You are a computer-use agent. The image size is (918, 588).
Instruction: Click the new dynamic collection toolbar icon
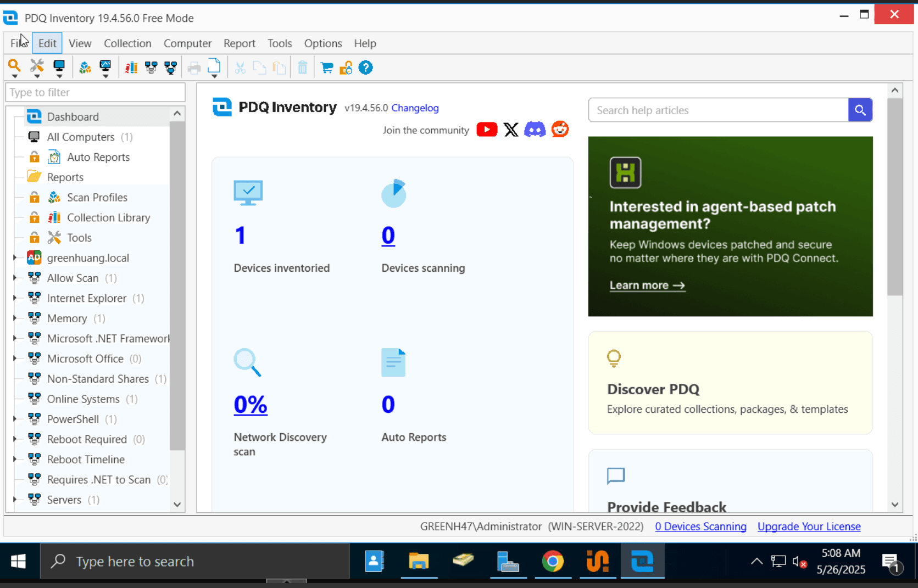(x=151, y=68)
